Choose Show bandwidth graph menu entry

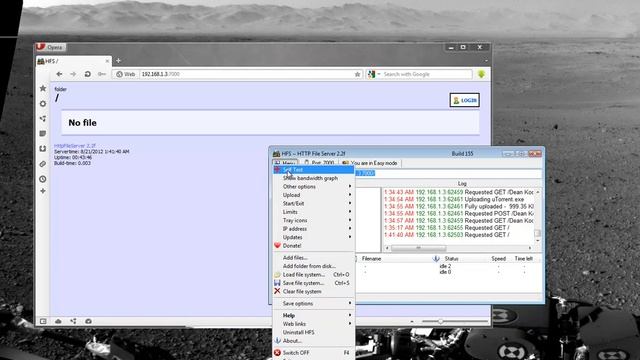(313, 178)
